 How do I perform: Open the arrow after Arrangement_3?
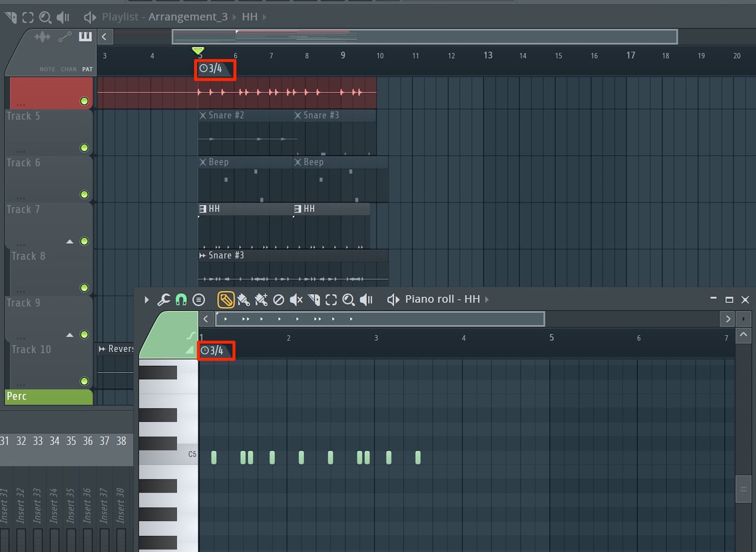pyautogui.click(x=234, y=17)
